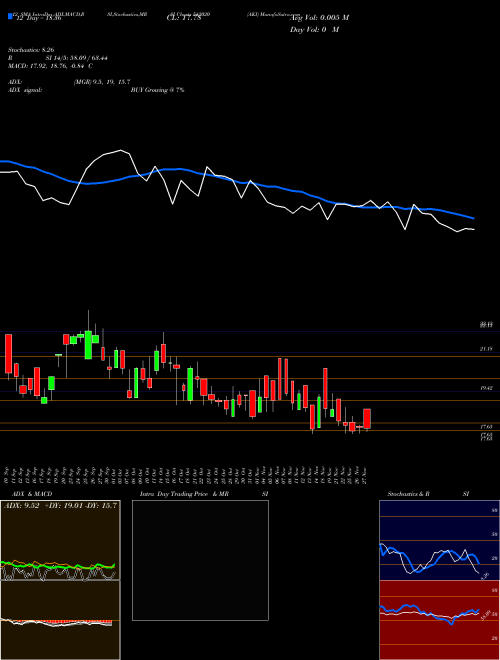
Task: Click the last red candlestick on the chart
Action: click(x=367, y=419)
